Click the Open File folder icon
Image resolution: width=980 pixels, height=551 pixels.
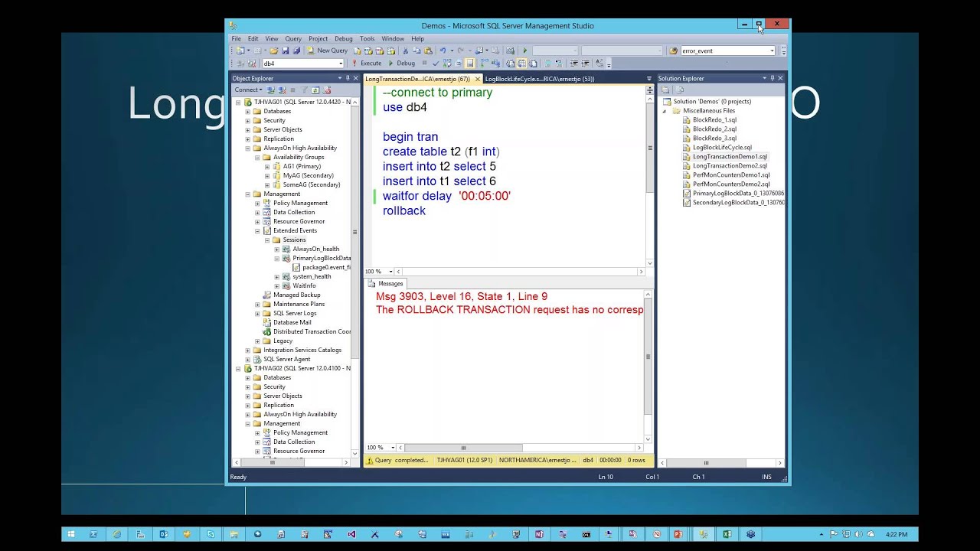click(x=273, y=51)
